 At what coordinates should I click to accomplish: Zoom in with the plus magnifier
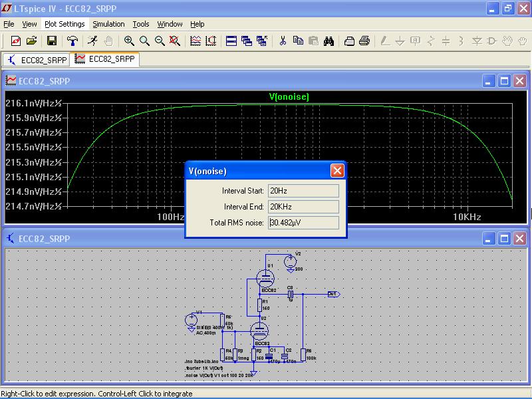click(x=129, y=41)
